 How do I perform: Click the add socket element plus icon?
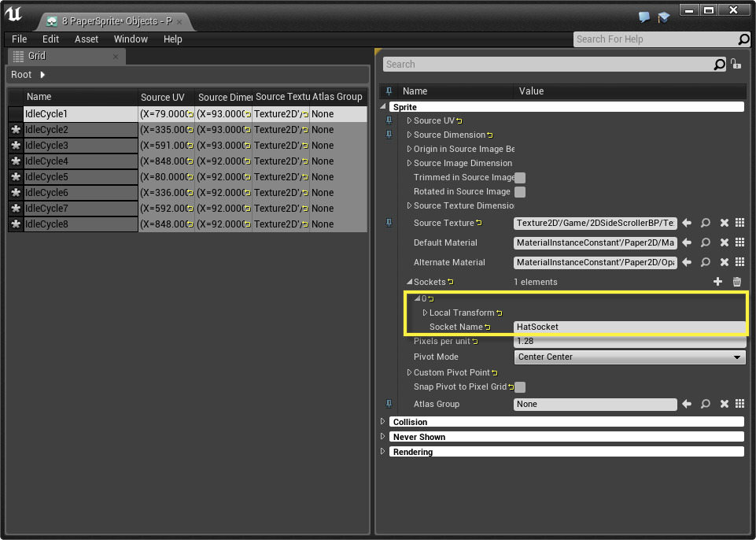(x=717, y=282)
